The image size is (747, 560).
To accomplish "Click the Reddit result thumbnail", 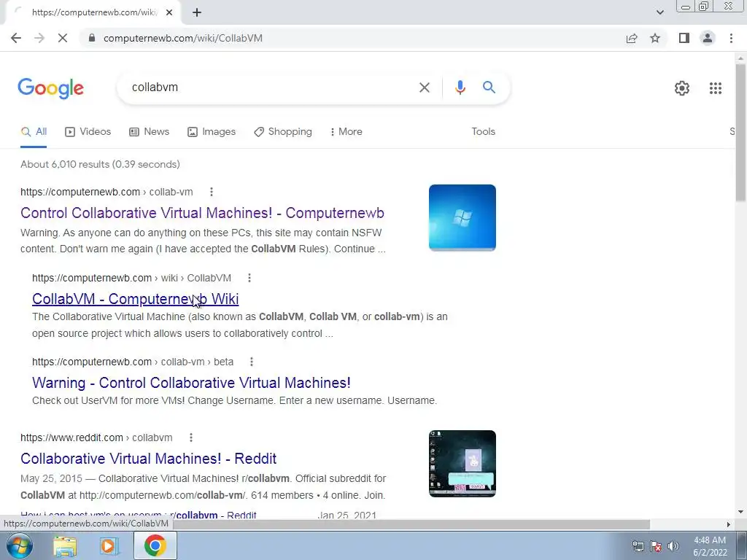I will (x=462, y=464).
